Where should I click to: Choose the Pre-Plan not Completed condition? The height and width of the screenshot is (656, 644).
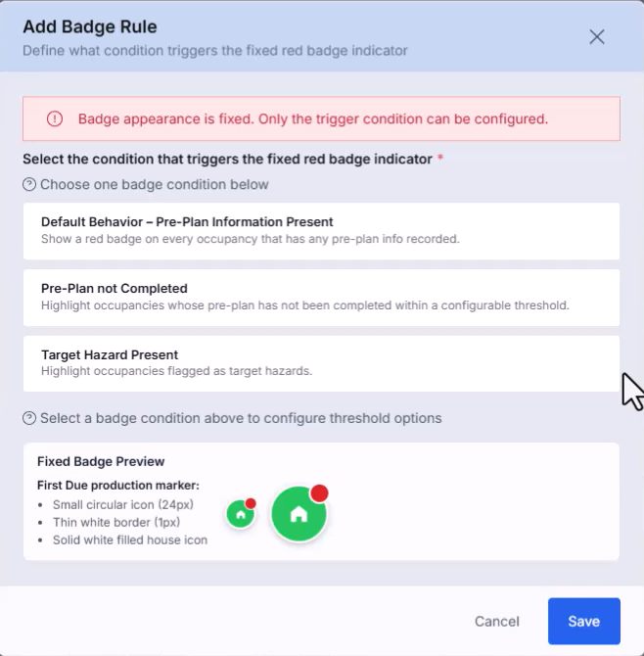click(x=321, y=298)
